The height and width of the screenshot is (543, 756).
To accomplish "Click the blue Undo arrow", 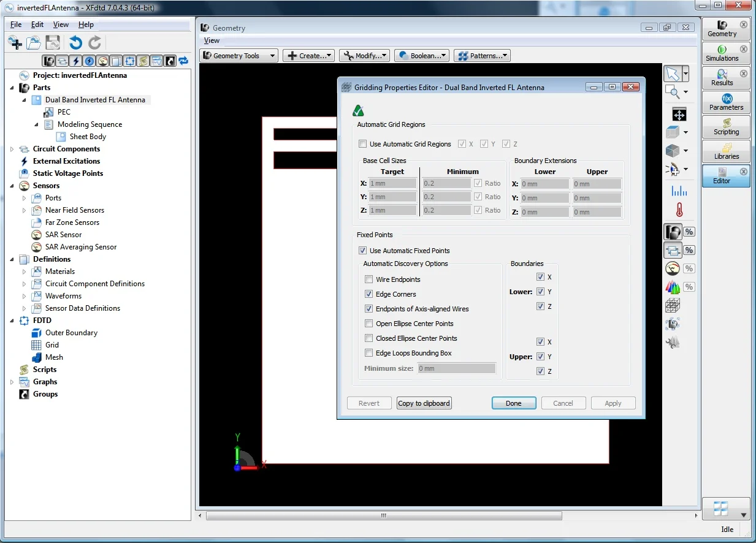I will 75,42.
